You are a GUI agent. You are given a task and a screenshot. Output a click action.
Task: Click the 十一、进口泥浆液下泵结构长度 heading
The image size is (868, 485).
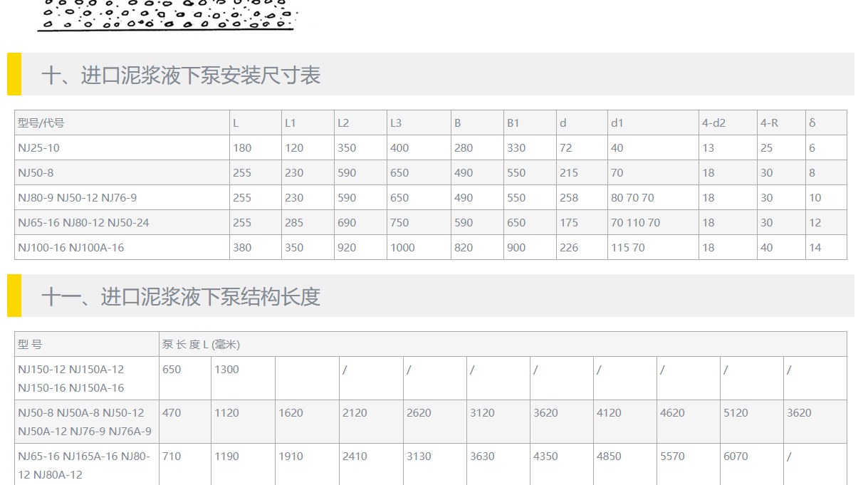pos(181,296)
